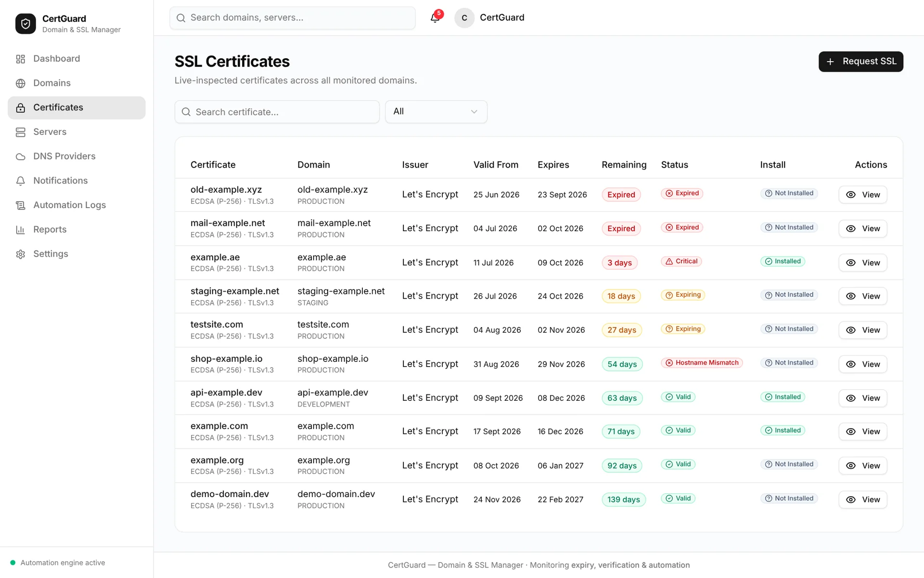Go to the Notifications sidebar item

click(77, 181)
